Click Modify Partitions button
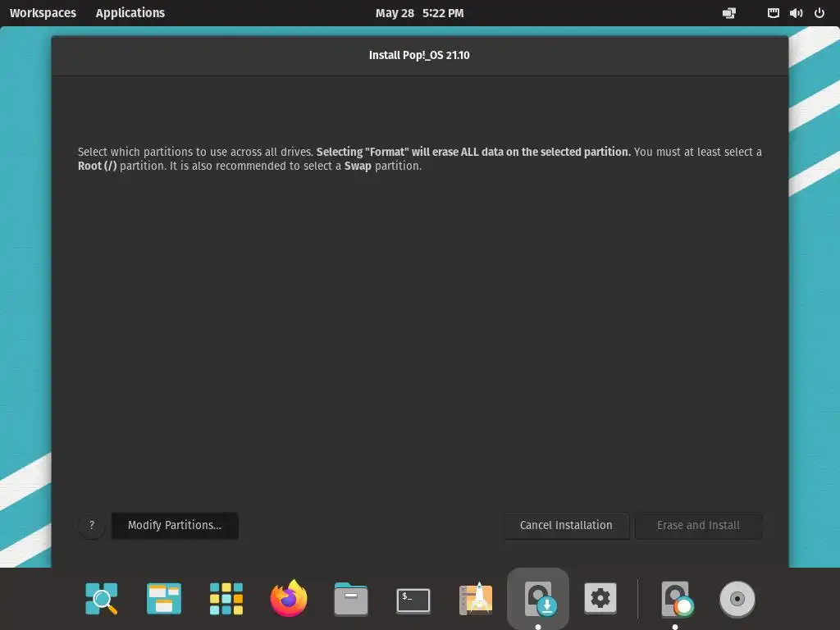The width and height of the screenshot is (840, 630). click(x=175, y=525)
